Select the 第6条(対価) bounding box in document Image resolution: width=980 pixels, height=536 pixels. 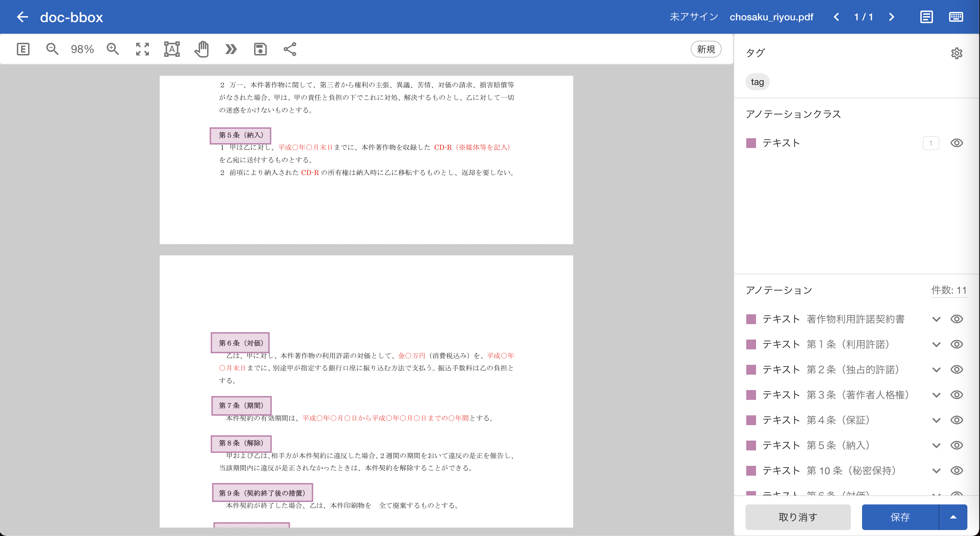[240, 343]
